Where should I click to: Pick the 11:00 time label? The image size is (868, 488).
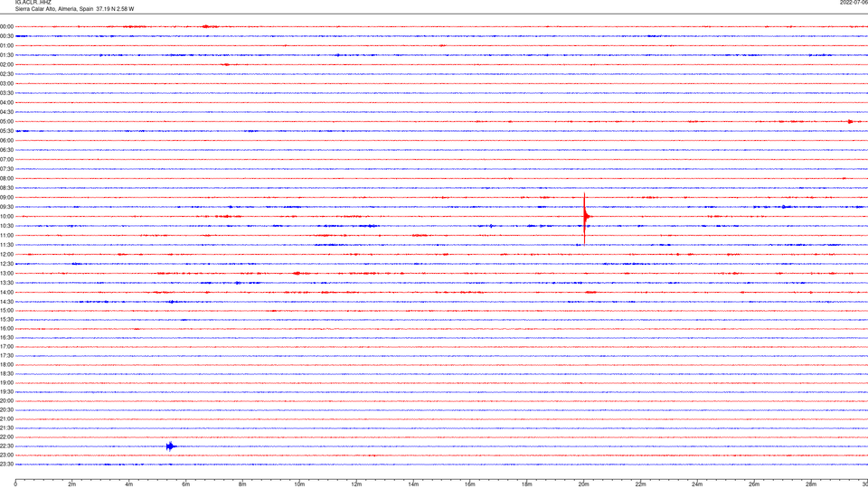(x=6, y=236)
